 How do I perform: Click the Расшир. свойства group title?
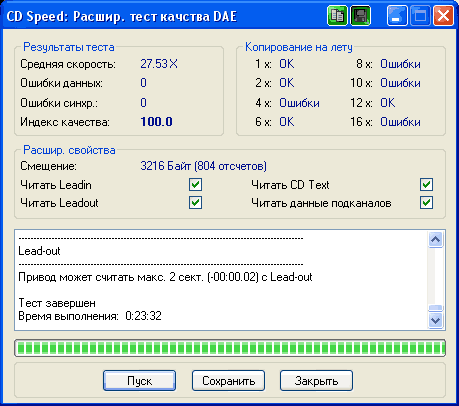69,150
